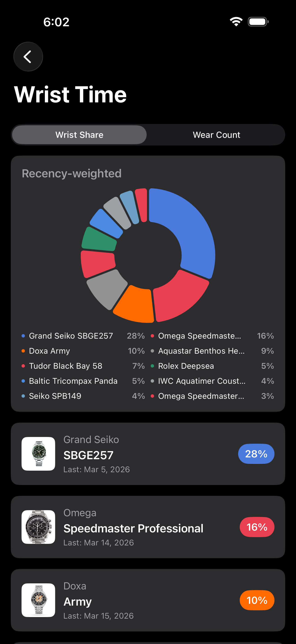Select Tudor Black Bay 58 legend entry
The height and width of the screenshot is (644, 296).
(x=65, y=366)
